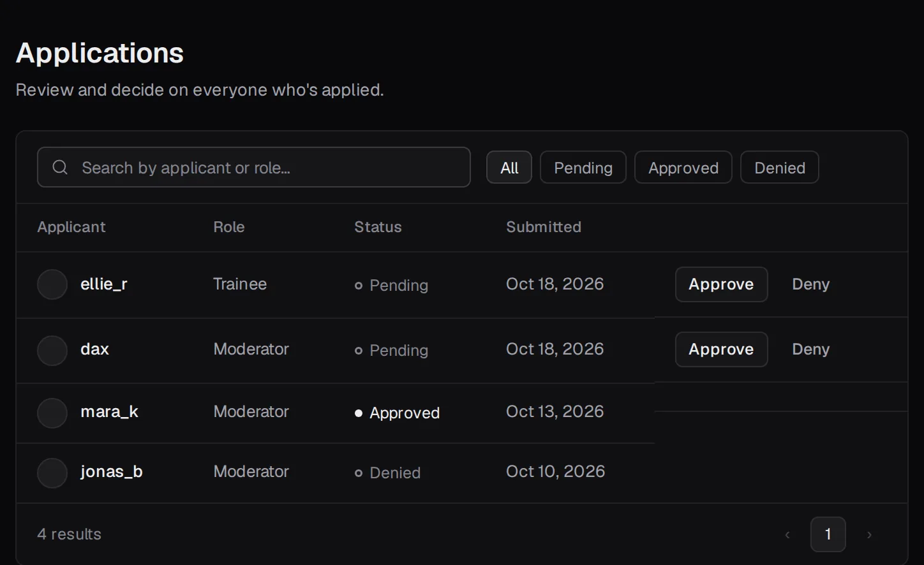924x565 pixels.
Task: Switch to the Denied filter
Action: coord(780,167)
